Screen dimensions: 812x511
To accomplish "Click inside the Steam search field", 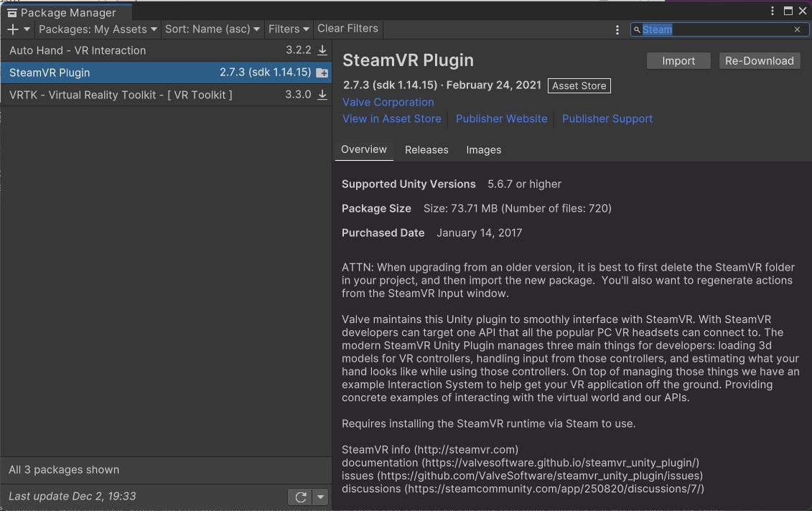I will (x=718, y=29).
